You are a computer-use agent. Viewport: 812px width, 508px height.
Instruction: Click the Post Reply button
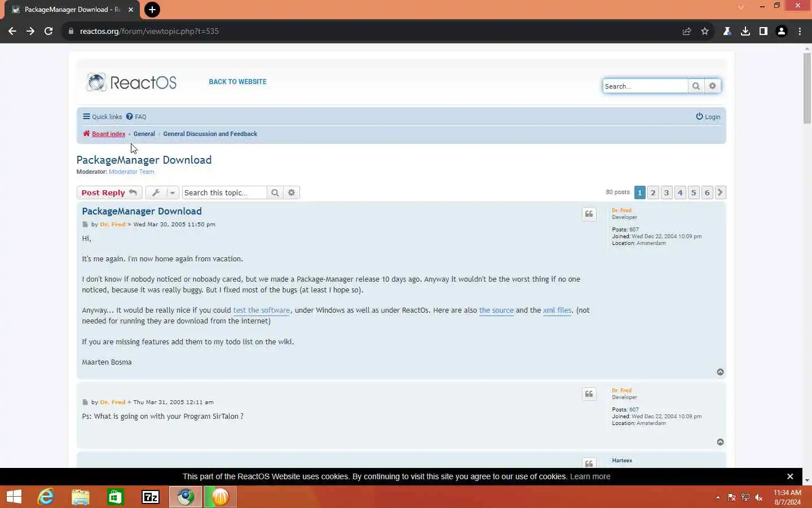coord(109,192)
